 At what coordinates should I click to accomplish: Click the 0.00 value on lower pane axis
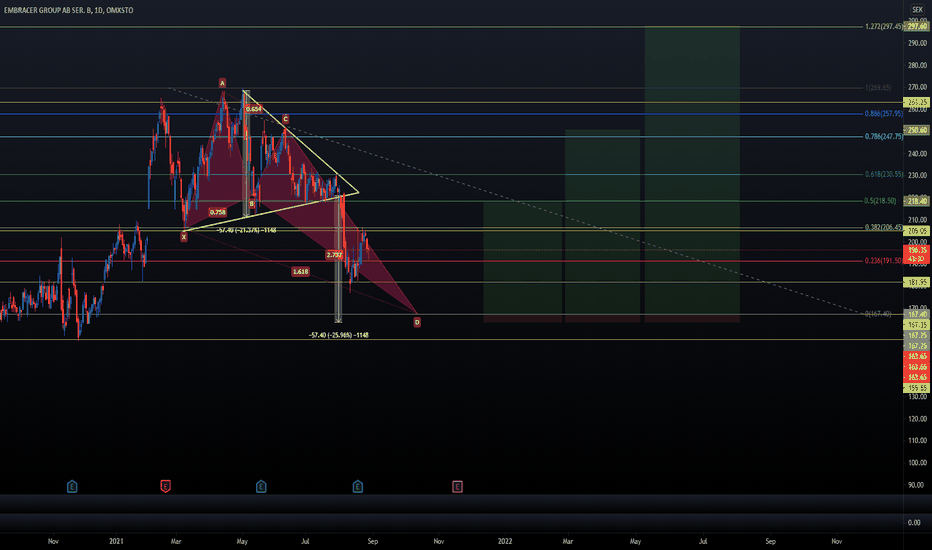pyautogui.click(x=914, y=522)
